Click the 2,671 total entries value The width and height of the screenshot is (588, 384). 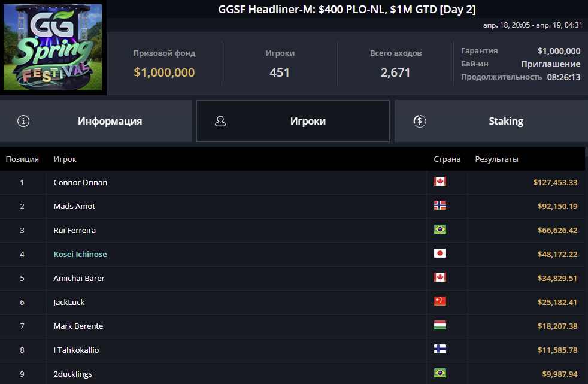pyautogui.click(x=395, y=72)
